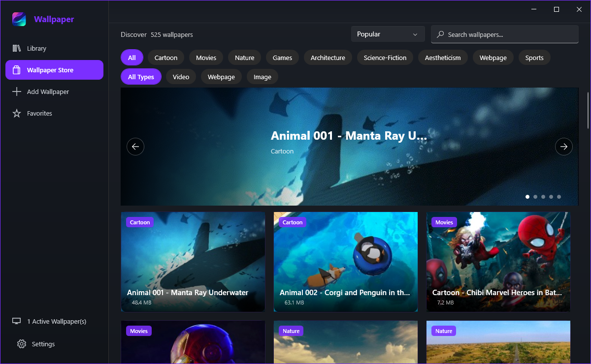Click the Popular dropdown chevron
Screen dimensions: 591x364
(x=415, y=34)
